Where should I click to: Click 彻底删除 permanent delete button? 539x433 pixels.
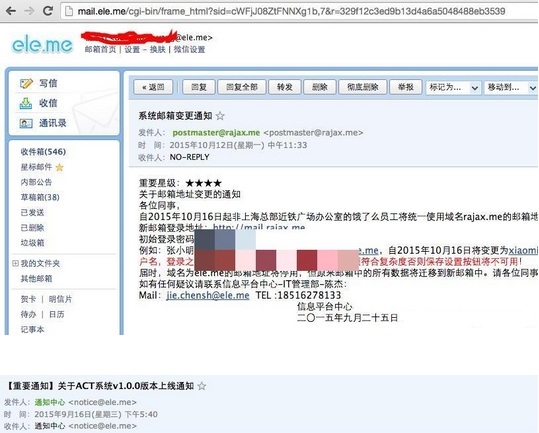[x=363, y=87]
